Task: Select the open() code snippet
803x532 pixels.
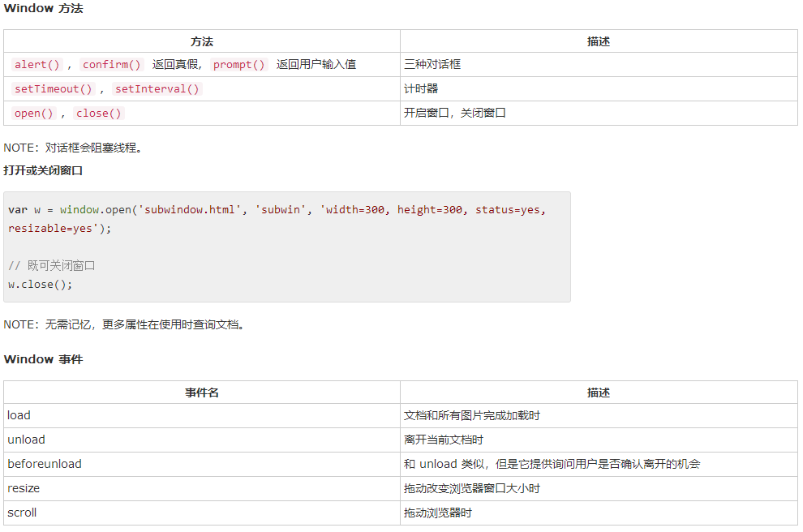Action: click(34, 114)
